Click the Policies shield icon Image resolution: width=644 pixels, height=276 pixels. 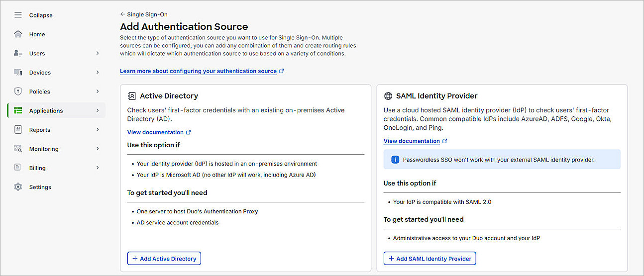18,92
